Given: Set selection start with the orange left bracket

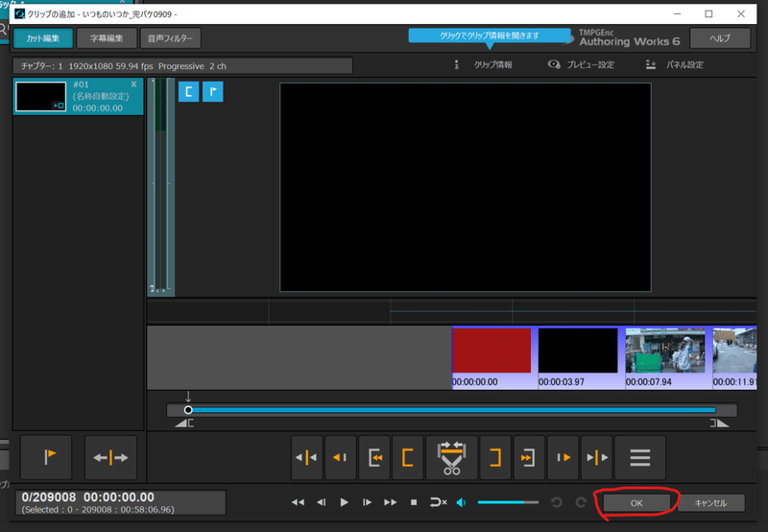Looking at the screenshot, I should (407, 457).
